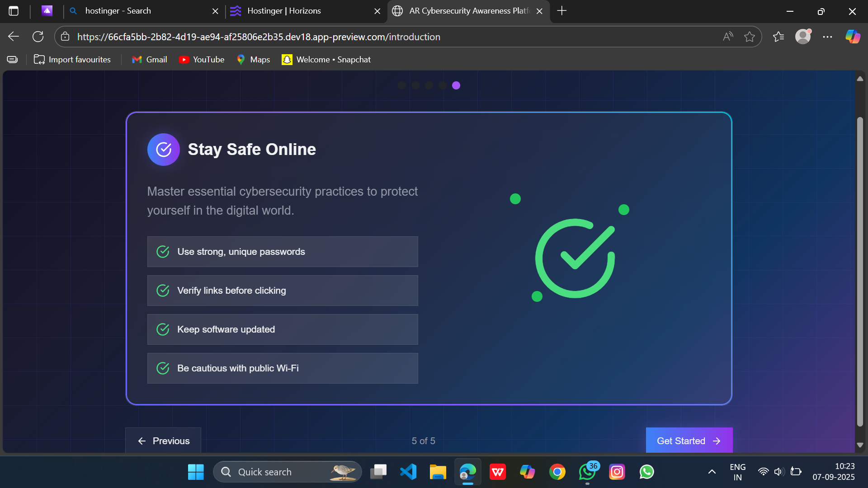Open the Favourites list icon
868x488 pixels.
tap(778, 37)
